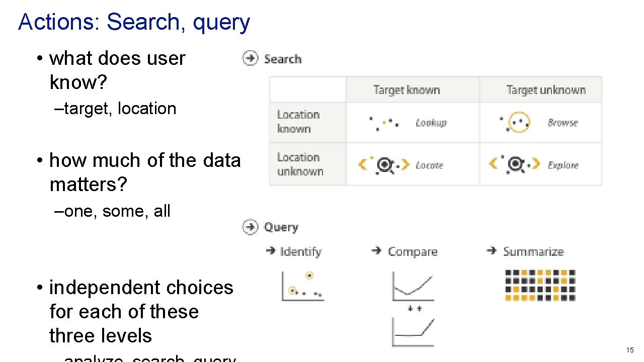Click the circled arrow icon beside Query
The image size is (644, 362).
(250, 227)
